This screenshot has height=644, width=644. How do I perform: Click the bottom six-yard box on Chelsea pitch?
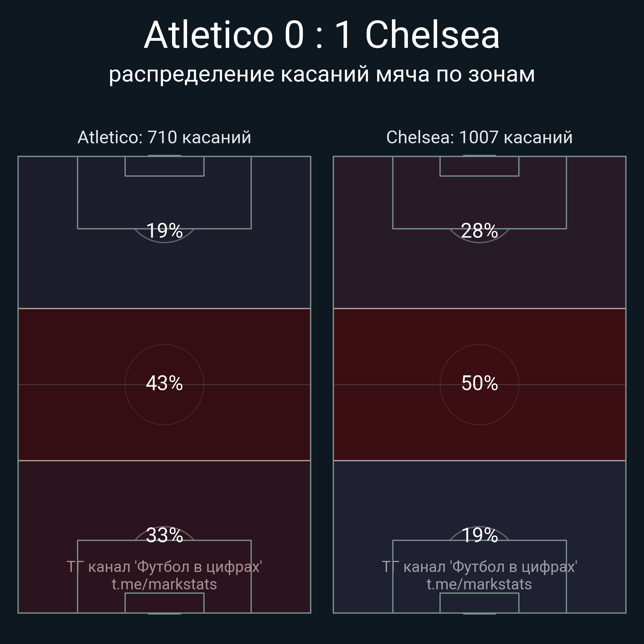pyautogui.click(x=479, y=603)
